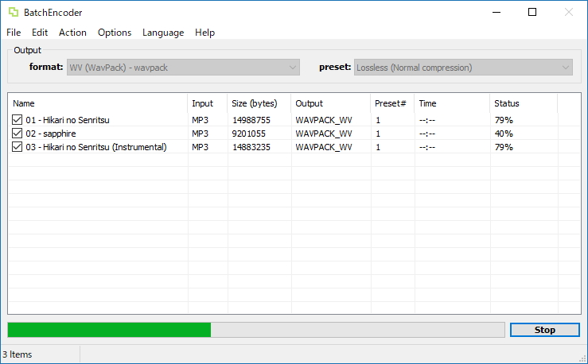The height and width of the screenshot is (364, 588).
Task: Click the BatchEncoder app icon in title bar
Action: 13,13
